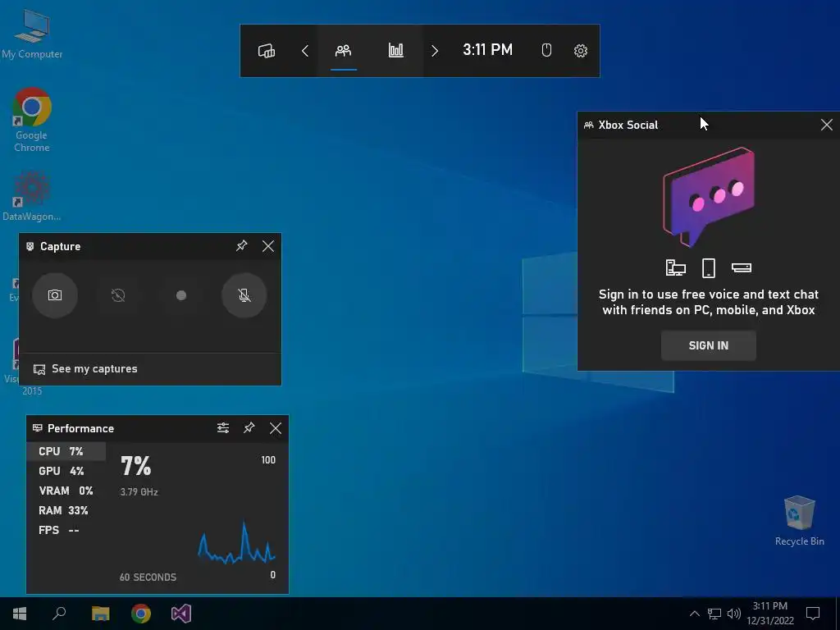Pin the Capture widget
The image size is (840, 630).
[242, 246]
